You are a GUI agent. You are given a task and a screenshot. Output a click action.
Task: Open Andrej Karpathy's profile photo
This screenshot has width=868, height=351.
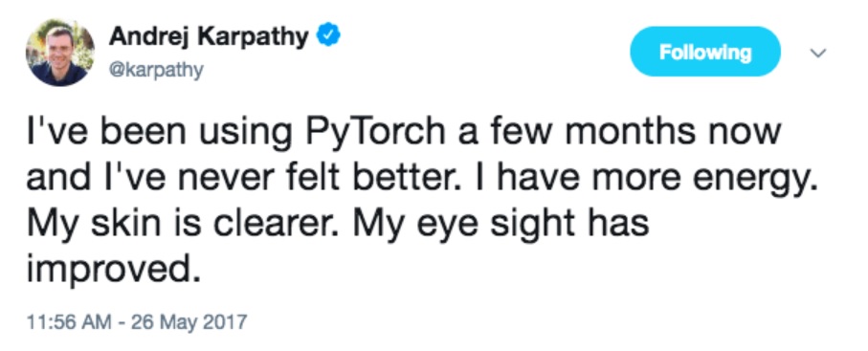coord(59,53)
